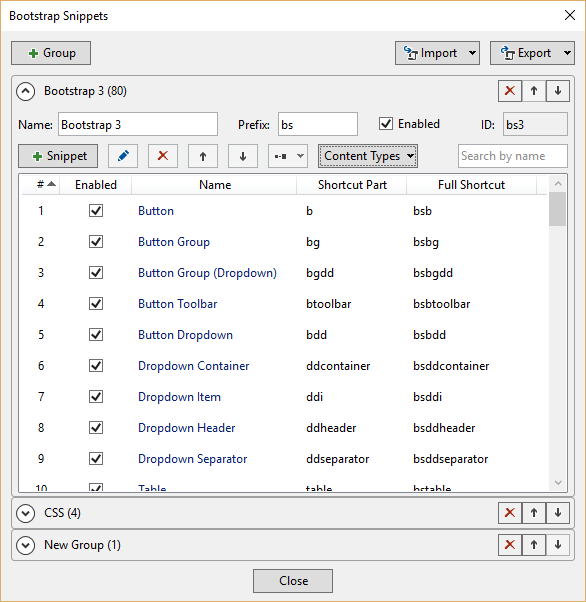Move Bootstrap 3 group up
Viewport: 586px width, 602px height.
coord(534,91)
